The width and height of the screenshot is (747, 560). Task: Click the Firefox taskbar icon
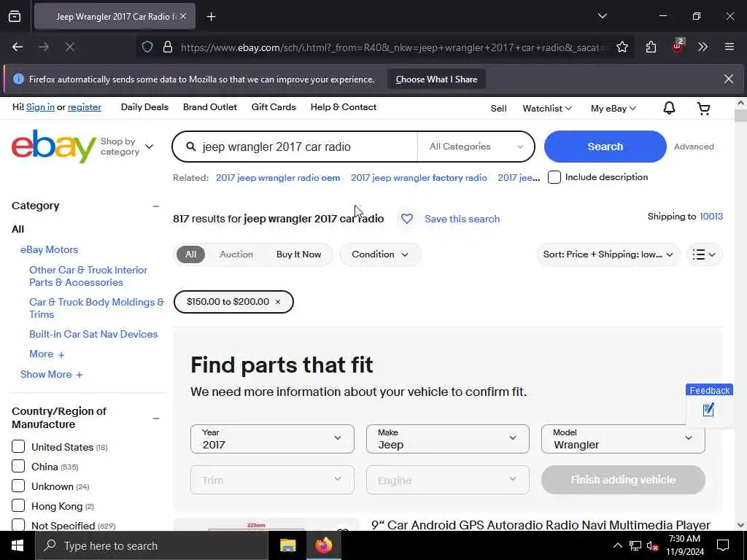324,545
